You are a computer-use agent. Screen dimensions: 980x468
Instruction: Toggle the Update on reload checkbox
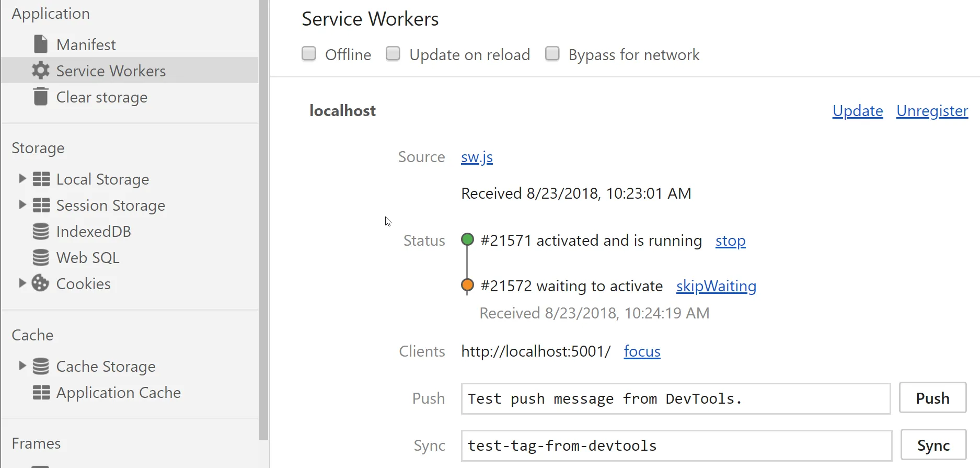pos(393,54)
